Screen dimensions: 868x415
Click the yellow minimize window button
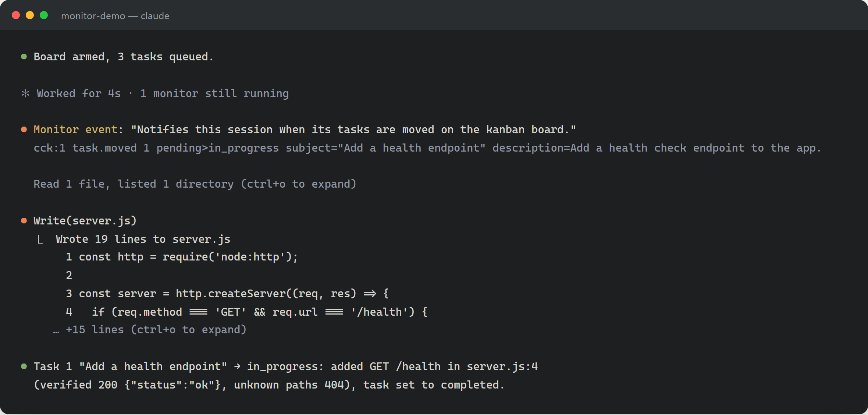click(30, 15)
